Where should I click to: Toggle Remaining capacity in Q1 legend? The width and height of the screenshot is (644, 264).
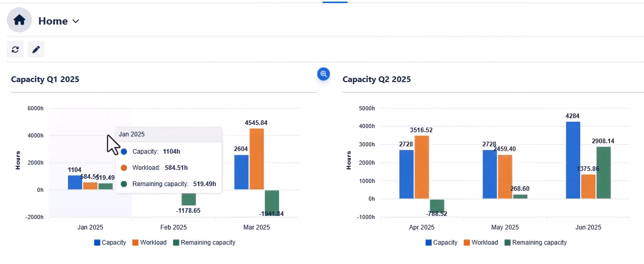(204, 243)
